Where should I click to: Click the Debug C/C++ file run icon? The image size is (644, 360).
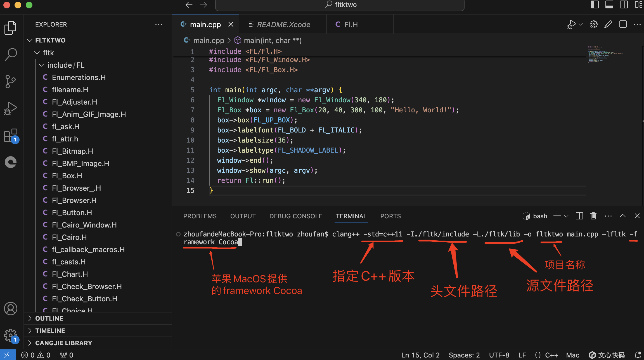pyautogui.click(x=571, y=24)
